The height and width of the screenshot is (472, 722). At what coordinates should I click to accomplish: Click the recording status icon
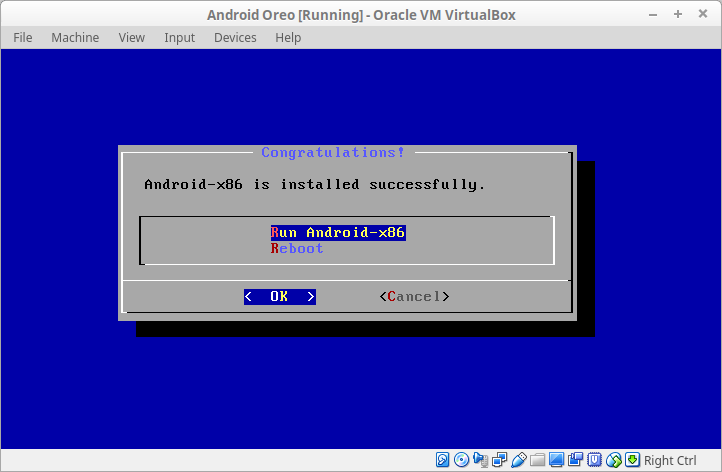tap(575, 460)
